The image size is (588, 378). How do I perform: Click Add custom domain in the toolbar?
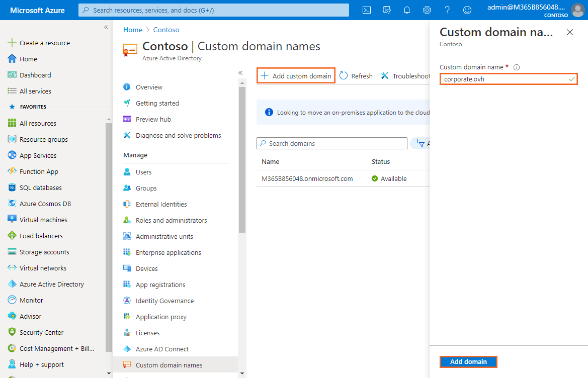point(296,76)
